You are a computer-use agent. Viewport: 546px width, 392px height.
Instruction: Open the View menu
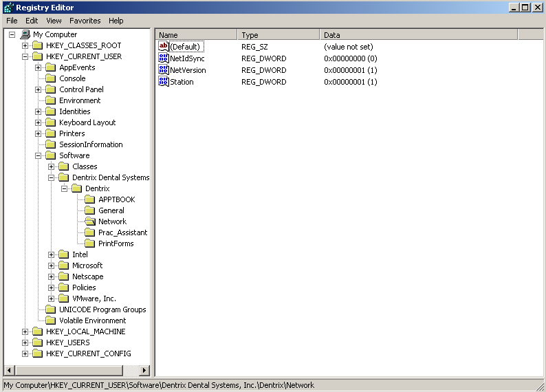[x=54, y=21]
